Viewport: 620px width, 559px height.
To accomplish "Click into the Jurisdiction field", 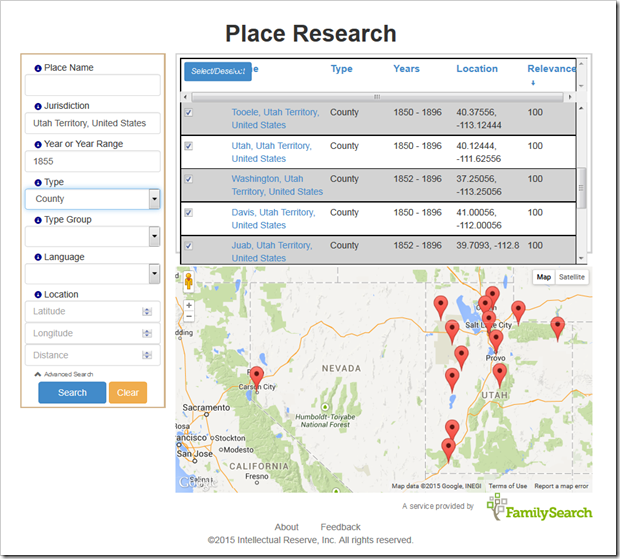I will (93, 123).
